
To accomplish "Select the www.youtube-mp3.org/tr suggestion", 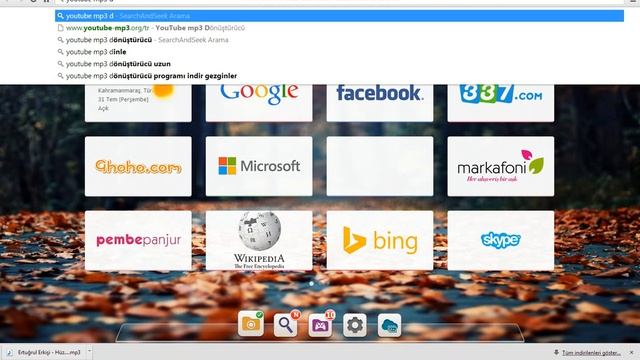I will click(340, 28).
